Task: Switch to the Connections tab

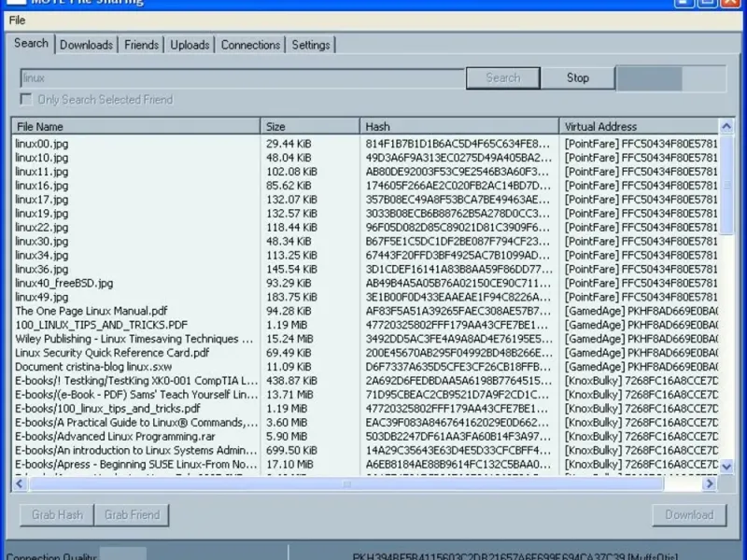Action: coord(250,45)
